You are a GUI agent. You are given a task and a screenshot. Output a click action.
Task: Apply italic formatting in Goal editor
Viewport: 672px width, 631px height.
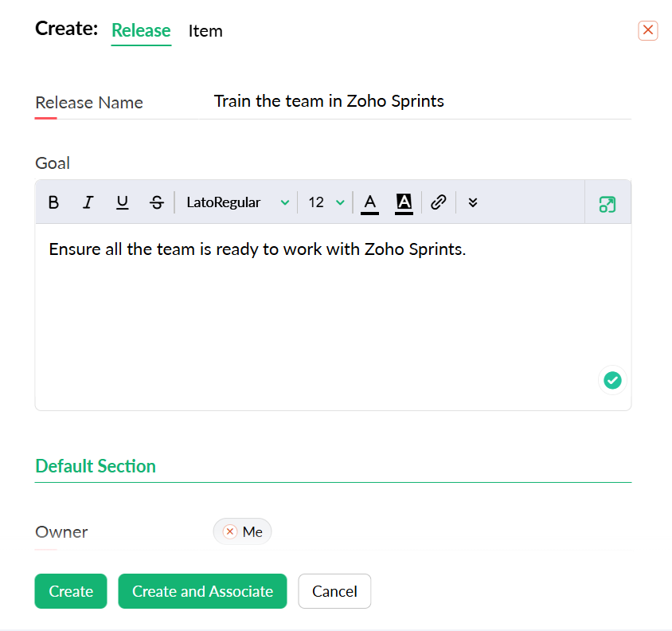pos(88,202)
